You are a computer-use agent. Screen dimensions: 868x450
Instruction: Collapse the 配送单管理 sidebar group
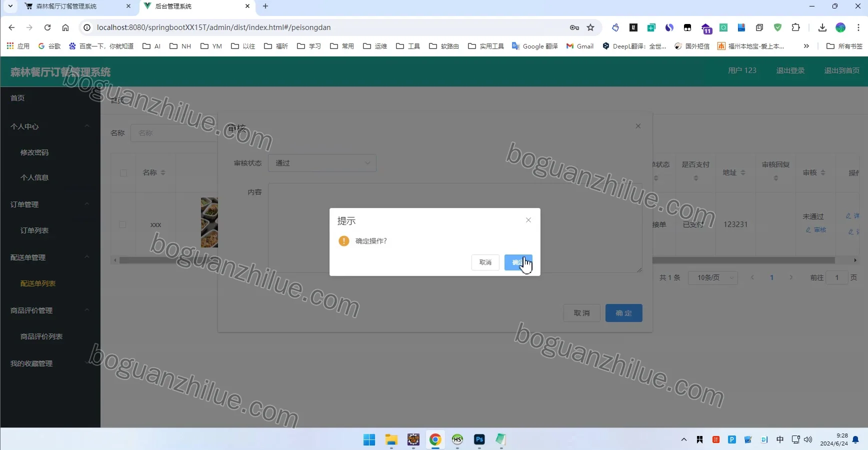pyautogui.click(x=50, y=257)
